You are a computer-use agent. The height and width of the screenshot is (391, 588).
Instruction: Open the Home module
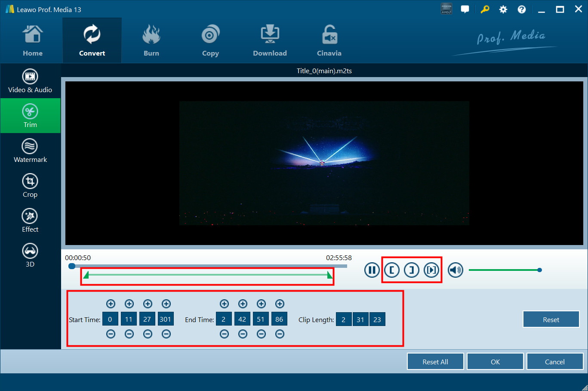[33, 41]
